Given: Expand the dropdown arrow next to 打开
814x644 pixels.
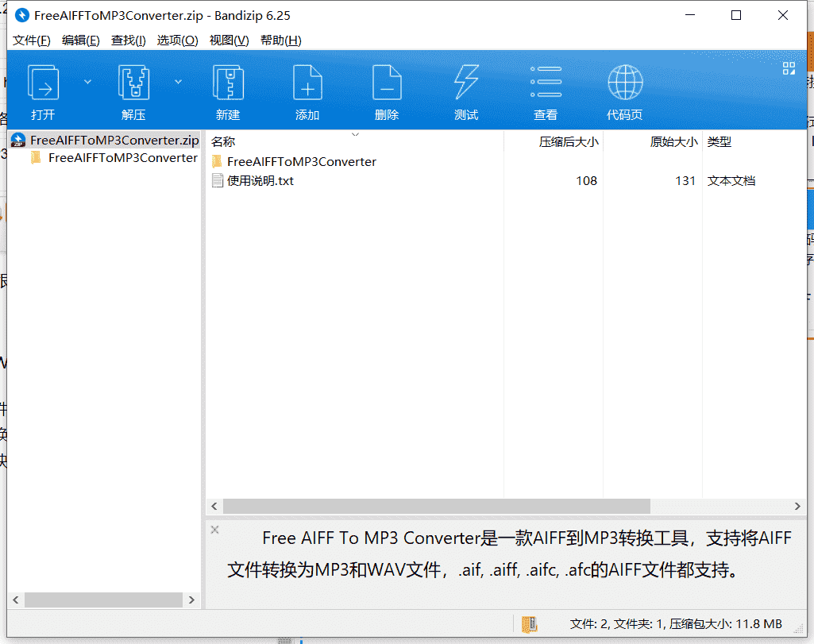Looking at the screenshot, I should tap(87, 82).
